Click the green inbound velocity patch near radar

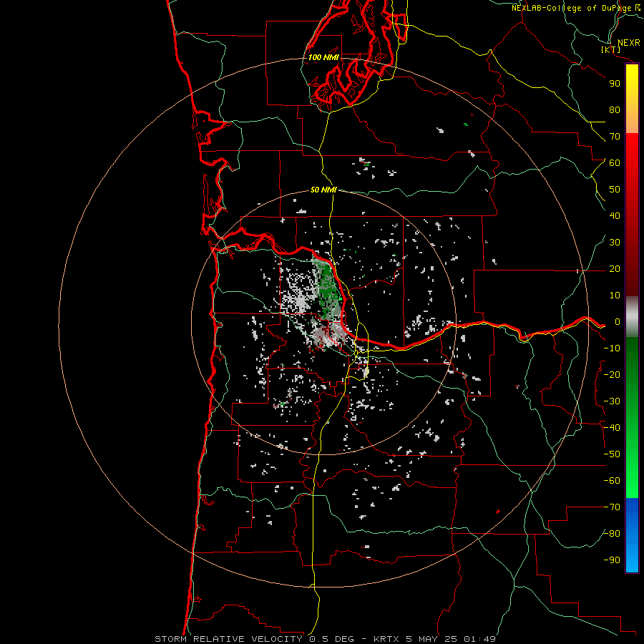[327, 290]
